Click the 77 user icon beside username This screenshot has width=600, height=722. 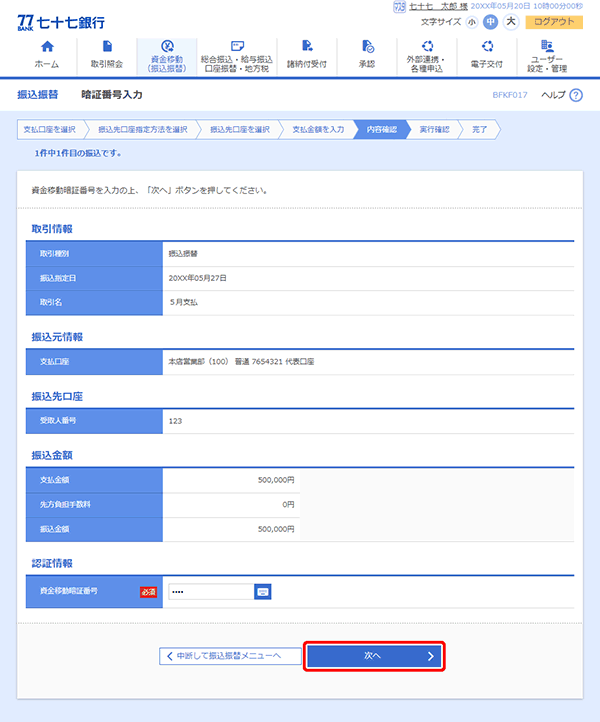tap(399, 6)
